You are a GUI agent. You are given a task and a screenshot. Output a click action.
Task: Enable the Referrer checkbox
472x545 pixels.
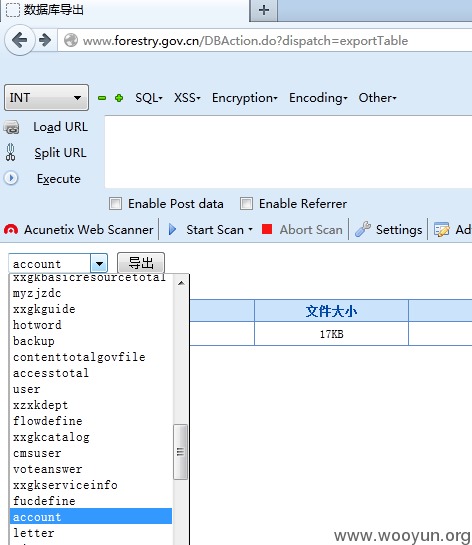point(246,204)
